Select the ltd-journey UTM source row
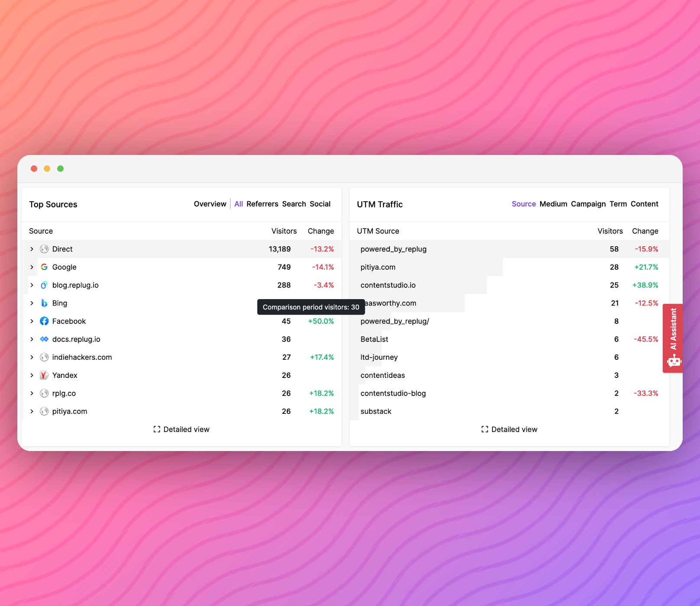 (509, 357)
